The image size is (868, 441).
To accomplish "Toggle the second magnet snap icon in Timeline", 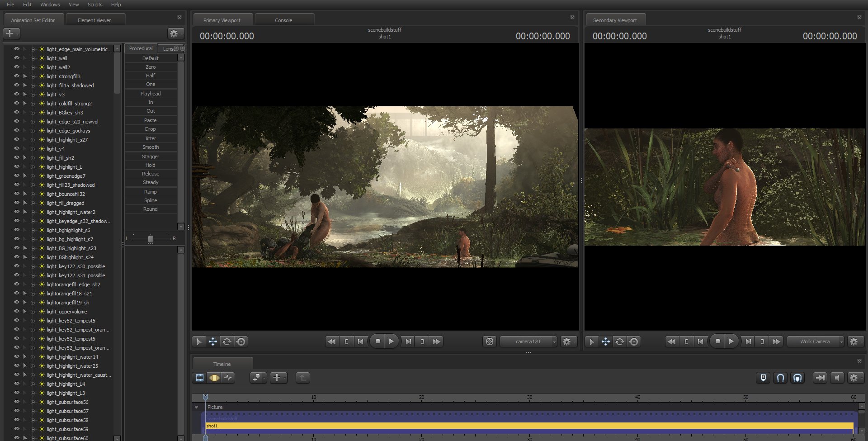I will [797, 378].
